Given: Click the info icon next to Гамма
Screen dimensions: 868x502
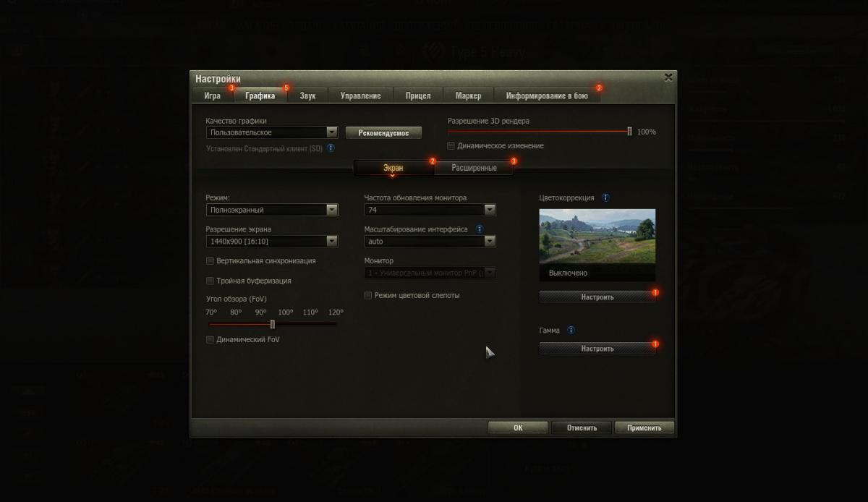Looking at the screenshot, I should pyautogui.click(x=571, y=331).
